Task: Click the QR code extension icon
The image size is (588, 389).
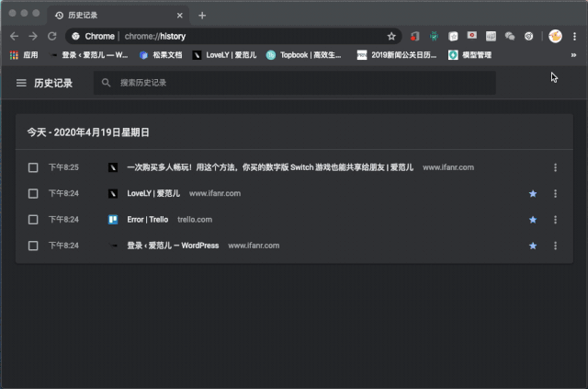Action: click(x=491, y=36)
